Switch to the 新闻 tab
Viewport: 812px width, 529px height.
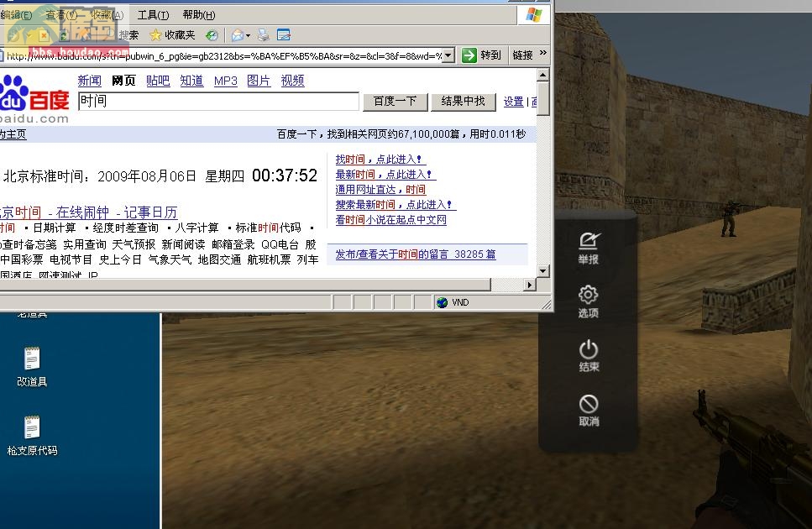tap(89, 81)
